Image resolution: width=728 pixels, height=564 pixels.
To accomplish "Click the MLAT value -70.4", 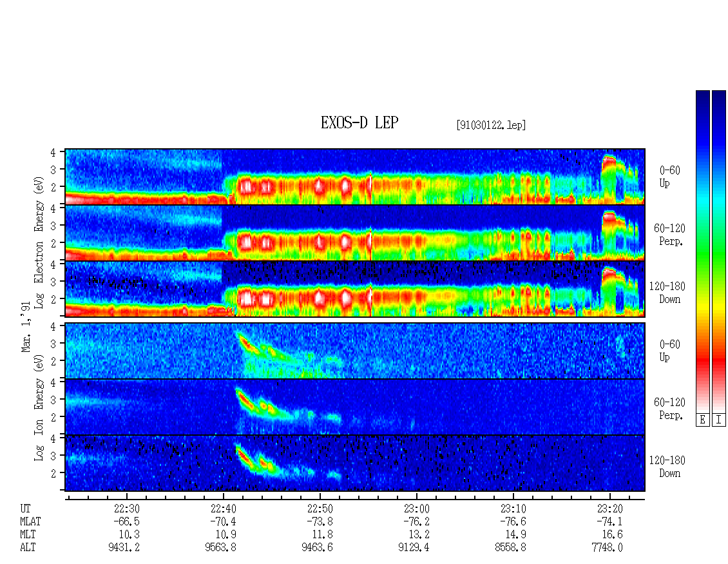I will (x=224, y=521).
